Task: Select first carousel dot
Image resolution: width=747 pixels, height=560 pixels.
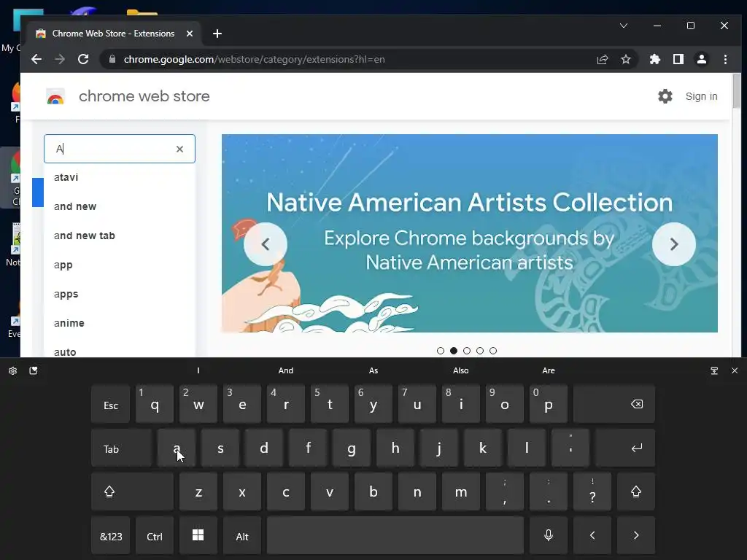Action: [440, 351]
